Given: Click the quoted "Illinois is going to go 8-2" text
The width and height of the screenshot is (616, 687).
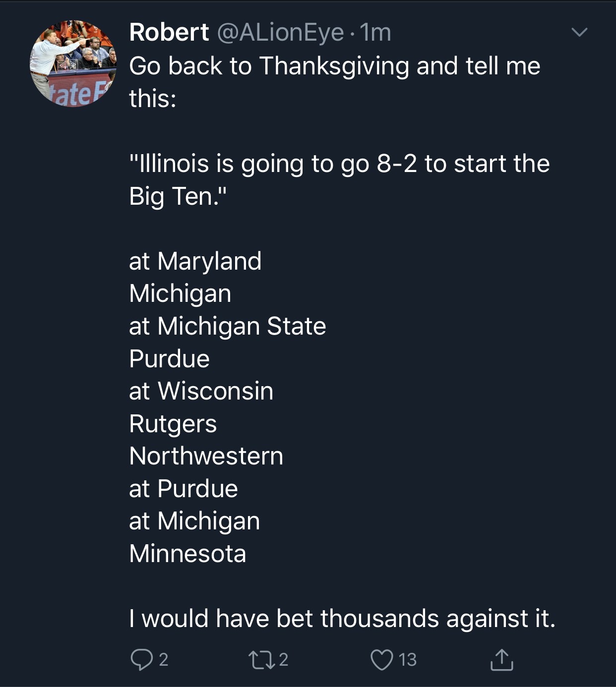Looking at the screenshot, I should coord(339,164).
